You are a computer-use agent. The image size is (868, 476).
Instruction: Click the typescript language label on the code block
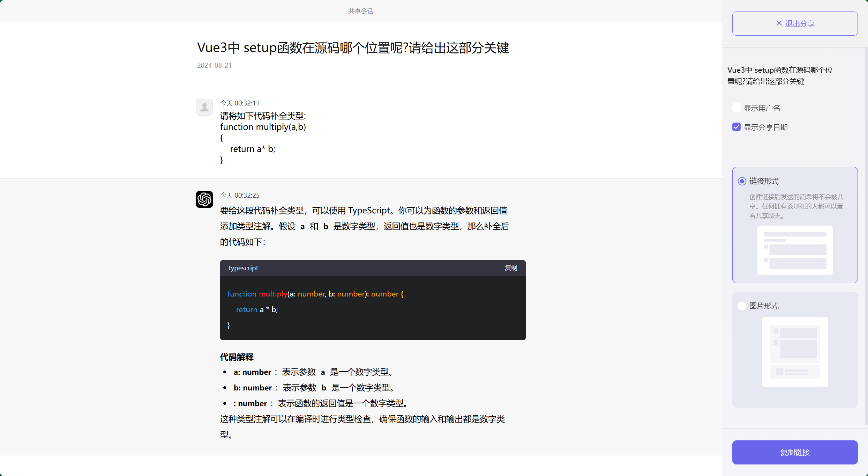point(243,268)
